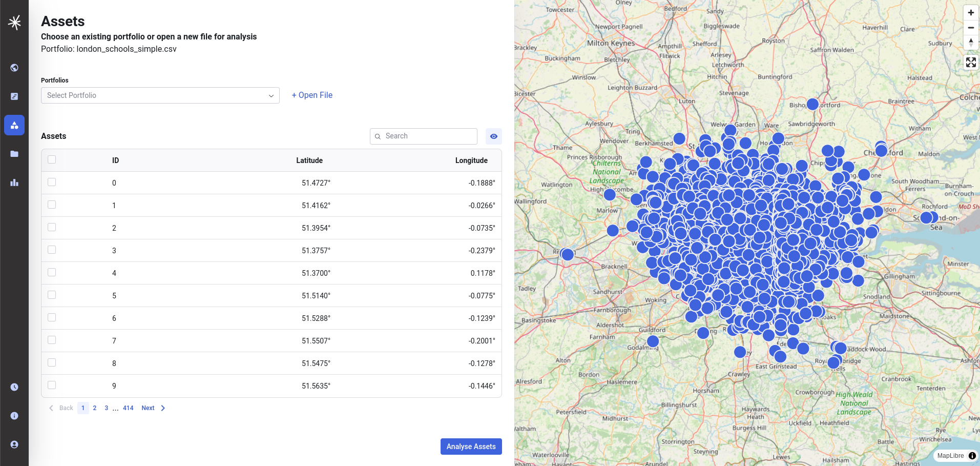The image size is (980, 466).
Task: Click the MapLibre attribution label
Action: point(950,456)
